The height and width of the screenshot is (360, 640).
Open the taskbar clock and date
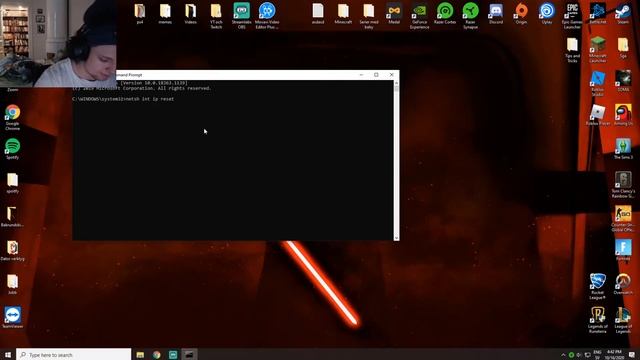click(x=614, y=354)
